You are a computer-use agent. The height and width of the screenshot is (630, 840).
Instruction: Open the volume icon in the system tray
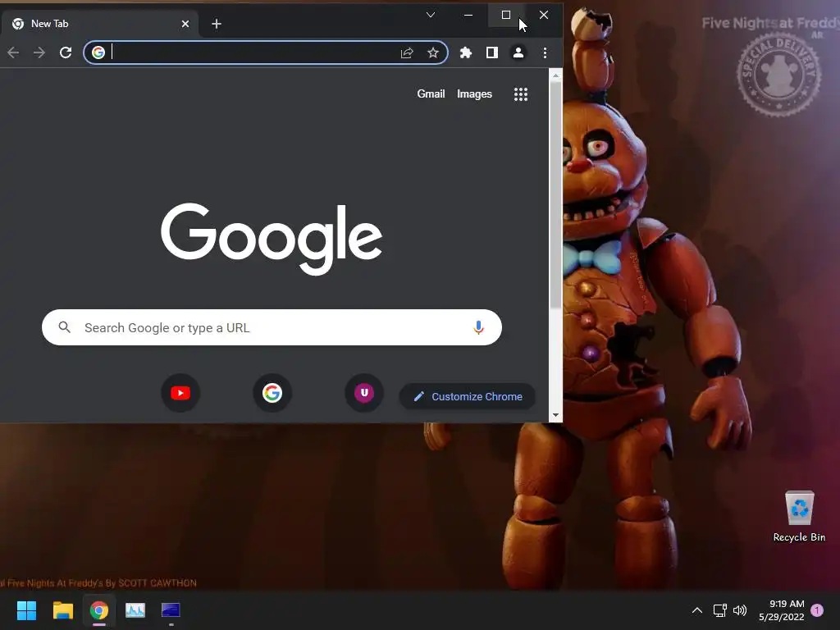(740, 610)
